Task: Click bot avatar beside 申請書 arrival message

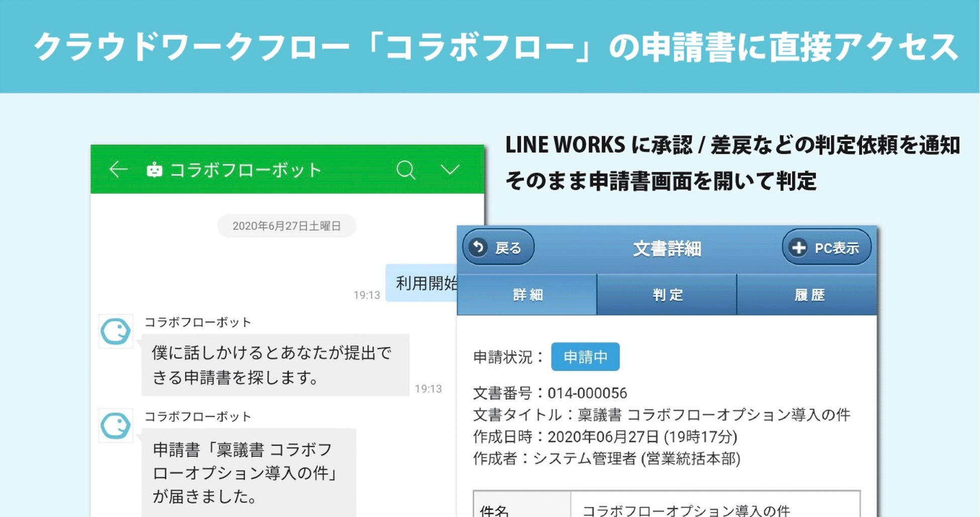Action: 116,426
